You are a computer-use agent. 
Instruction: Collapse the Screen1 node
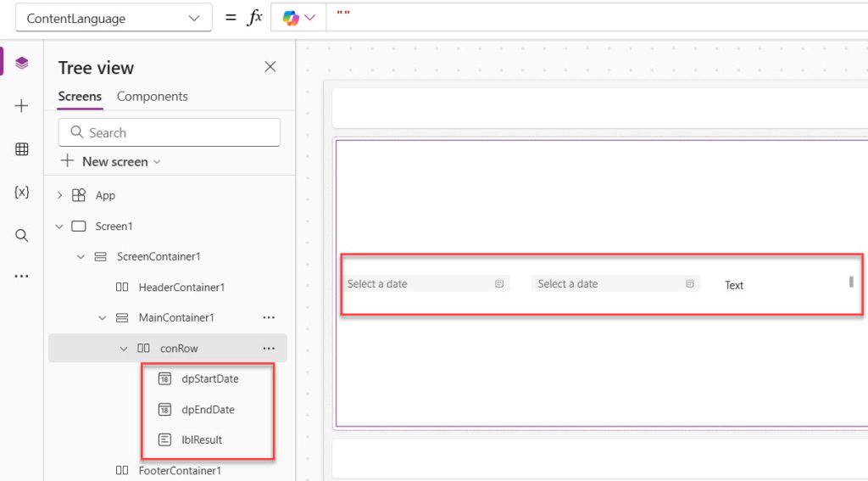(x=59, y=227)
